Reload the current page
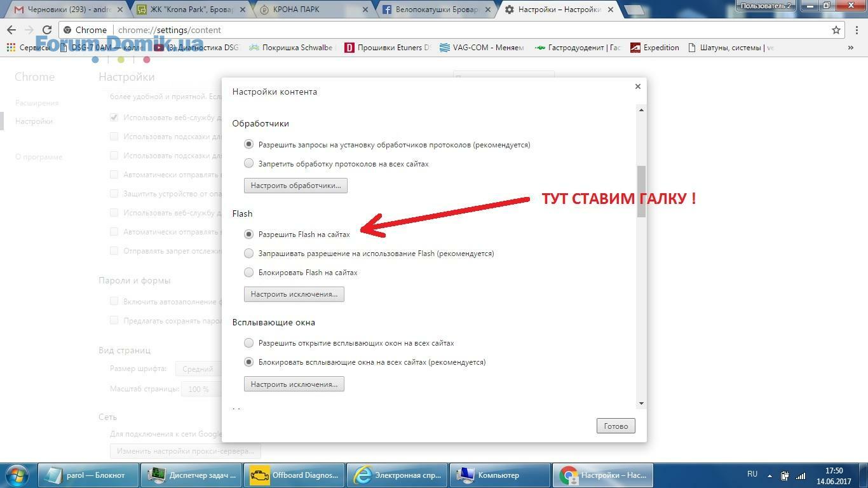The width and height of the screenshot is (868, 488). (47, 30)
